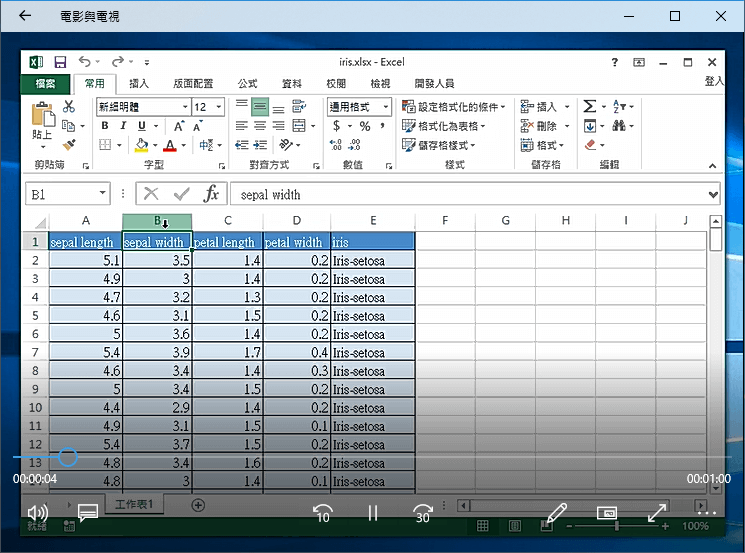Screen dimensions: 745x553
Task: Open the subtitles and captions menu
Action: pos(87,513)
